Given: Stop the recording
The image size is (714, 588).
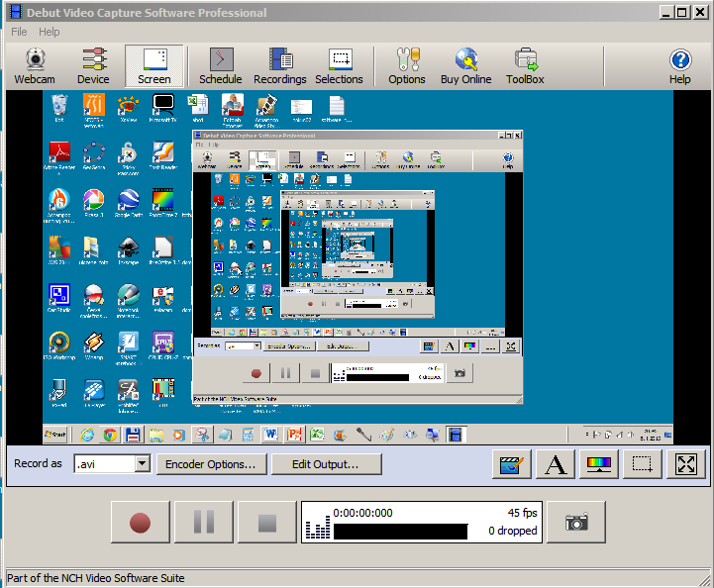Looking at the screenshot, I should [266, 522].
